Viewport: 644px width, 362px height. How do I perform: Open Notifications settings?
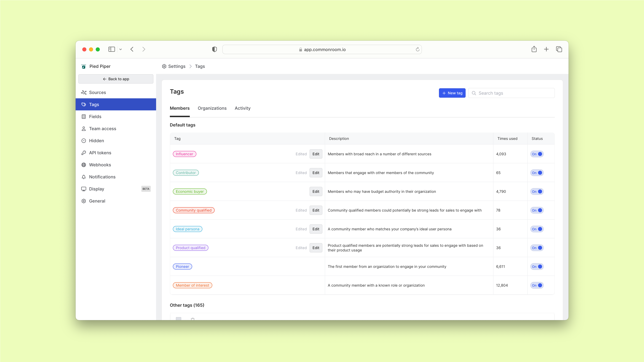coord(102,177)
